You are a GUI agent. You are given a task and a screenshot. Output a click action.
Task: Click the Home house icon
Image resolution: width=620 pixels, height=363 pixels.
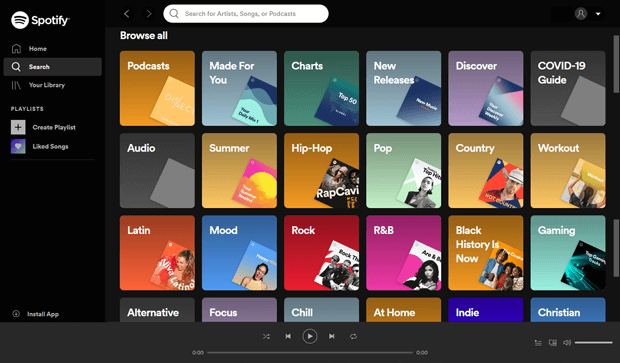[16, 49]
